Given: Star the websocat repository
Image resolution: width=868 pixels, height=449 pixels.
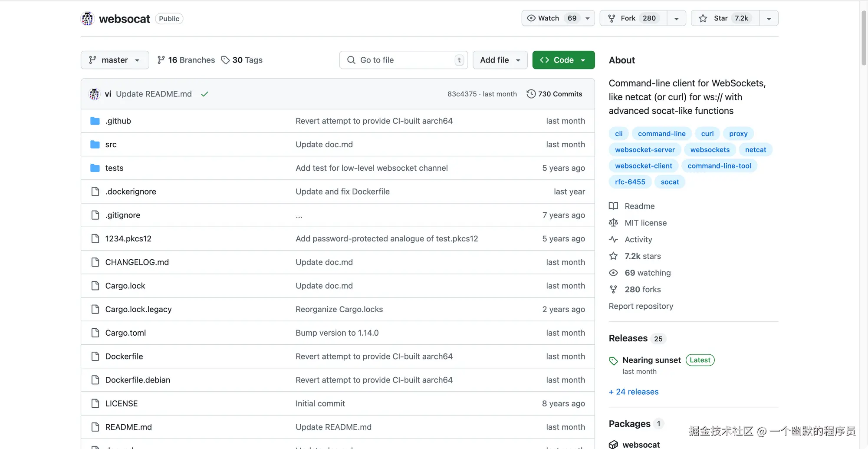Looking at the screenshot, I should 725,18.
